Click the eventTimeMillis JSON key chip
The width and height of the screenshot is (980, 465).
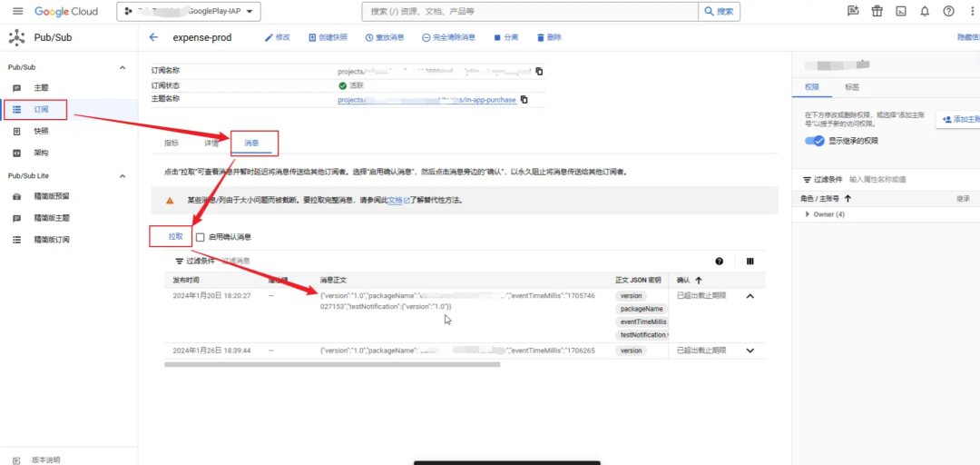[642, 322]
